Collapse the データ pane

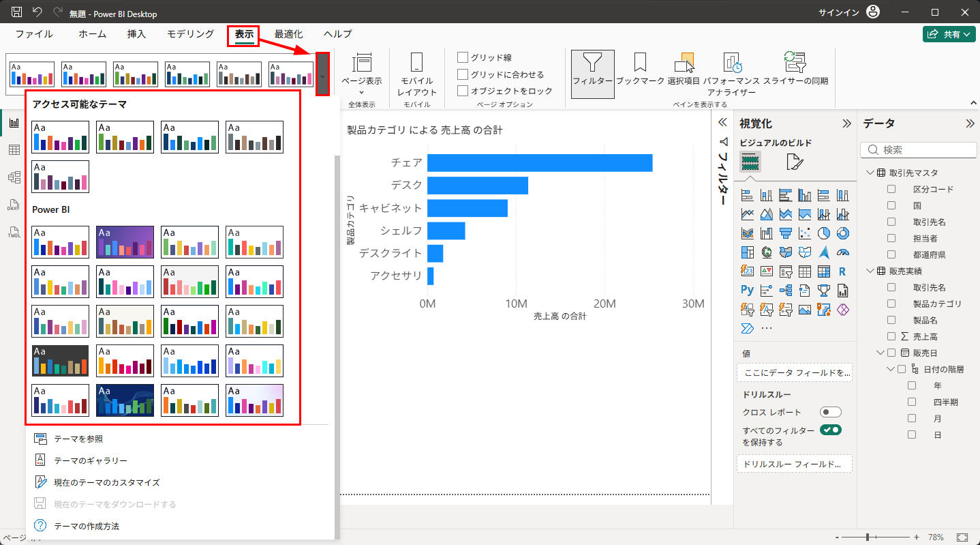click(970, 123)
